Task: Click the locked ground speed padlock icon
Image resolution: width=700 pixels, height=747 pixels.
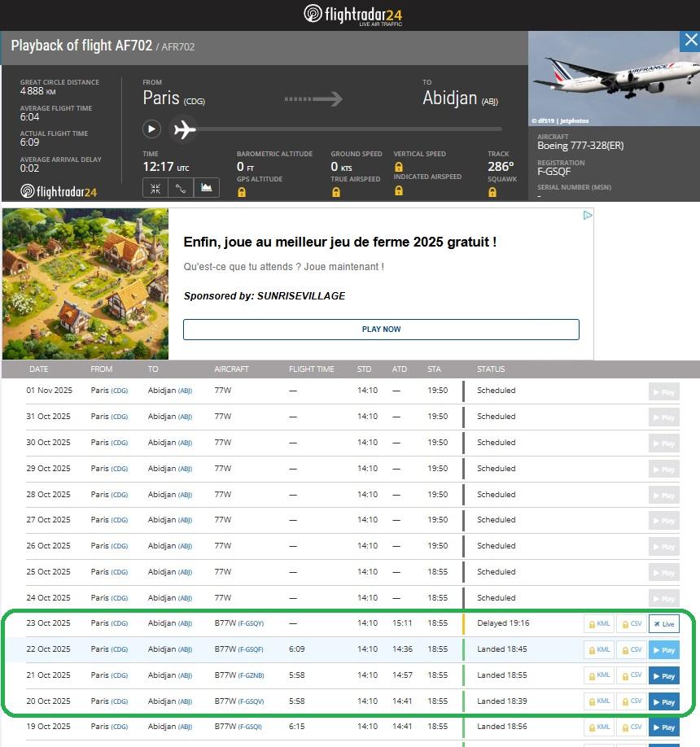Action: click(x=336, y=192)
